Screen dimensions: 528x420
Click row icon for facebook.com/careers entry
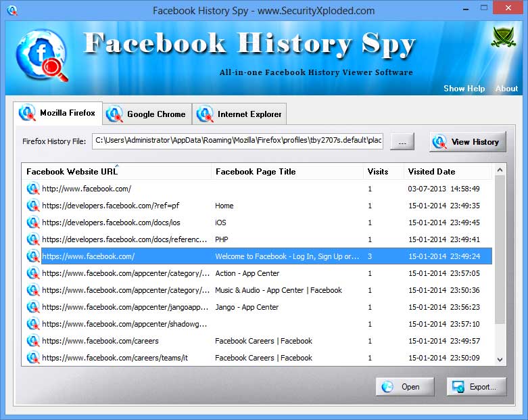(33, 341)
